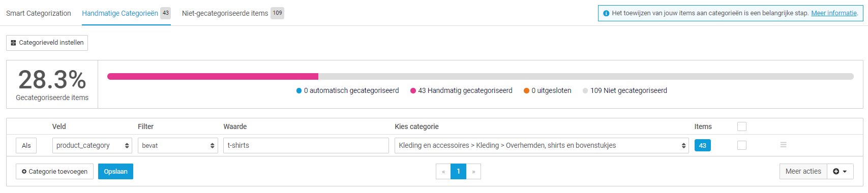This screenshot has height=193, width=868.
Task: Open the Kies categorie dropdown for Kleding
Action: pyautogui.click(x=542, y=145)
